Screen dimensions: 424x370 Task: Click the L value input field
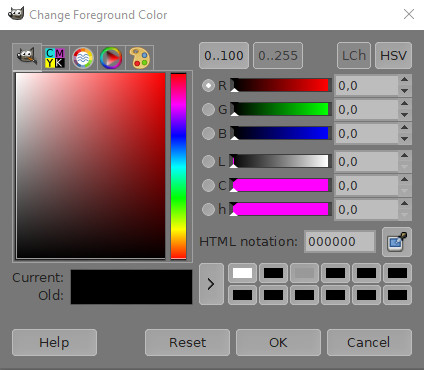click(x=366, y=162)
